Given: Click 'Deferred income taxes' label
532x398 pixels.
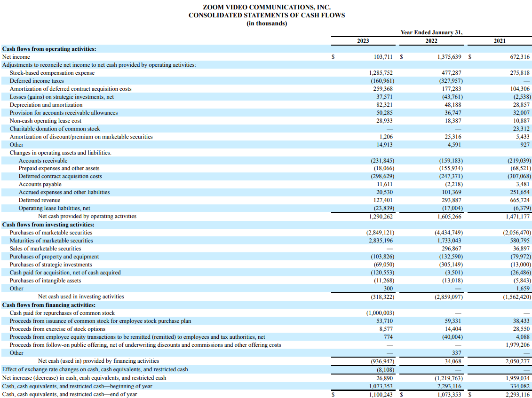Looking at the screenshot, I should (37, 81).
